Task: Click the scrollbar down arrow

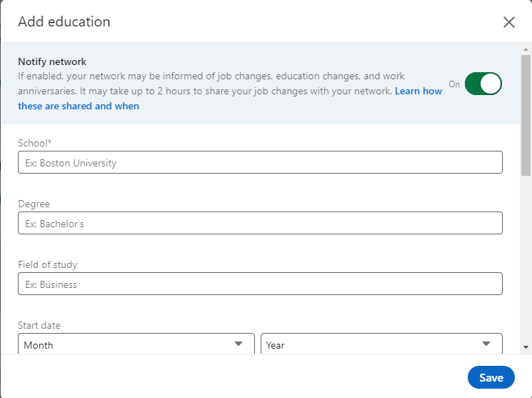Action: (x=526, y=347)
